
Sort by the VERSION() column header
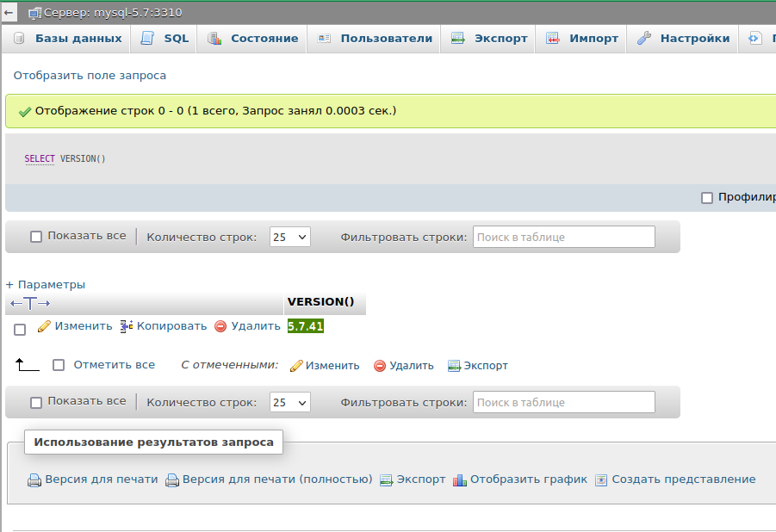[320, 302]
